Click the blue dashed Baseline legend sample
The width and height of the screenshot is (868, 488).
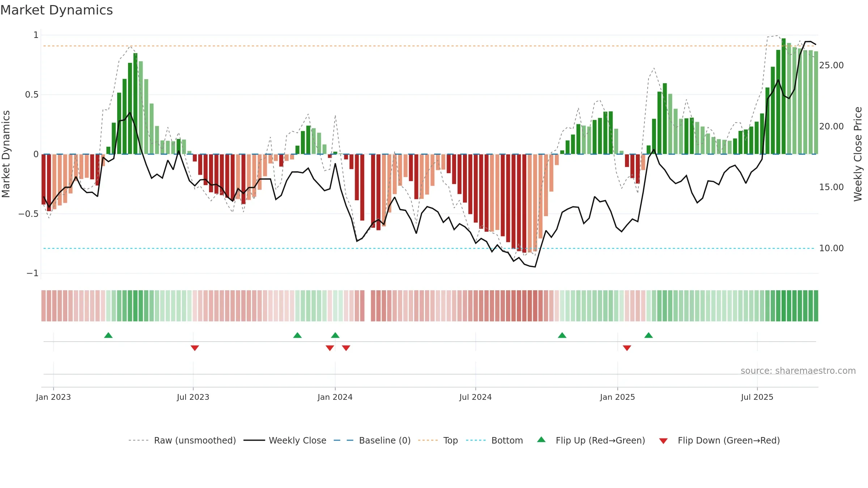(x=344, y=440)
